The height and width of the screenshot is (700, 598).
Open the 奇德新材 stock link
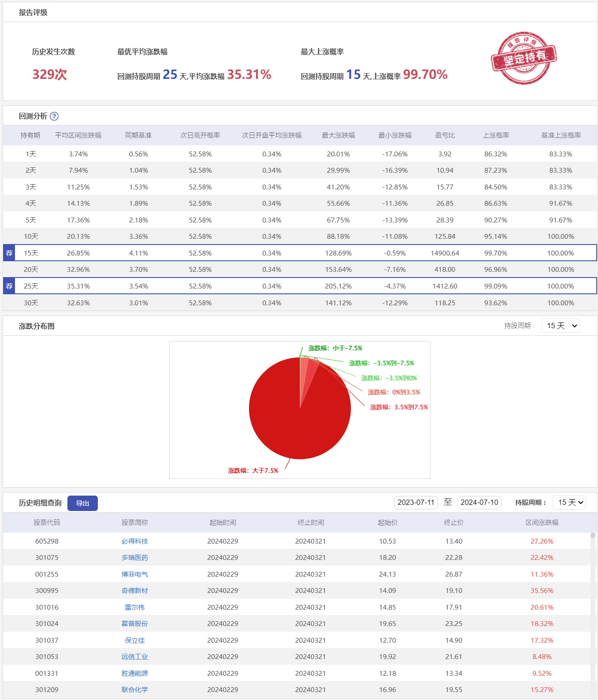pyautogui.click(x=135, y=591)
